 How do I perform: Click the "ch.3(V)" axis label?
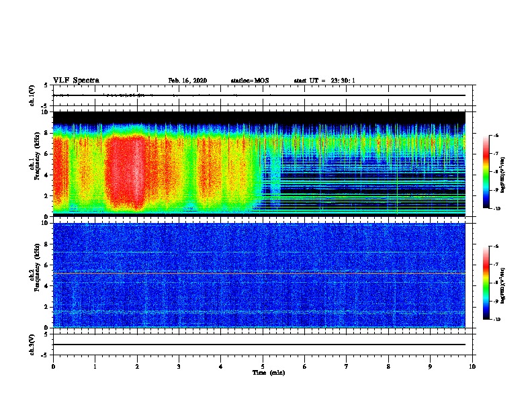click(32, 345)
